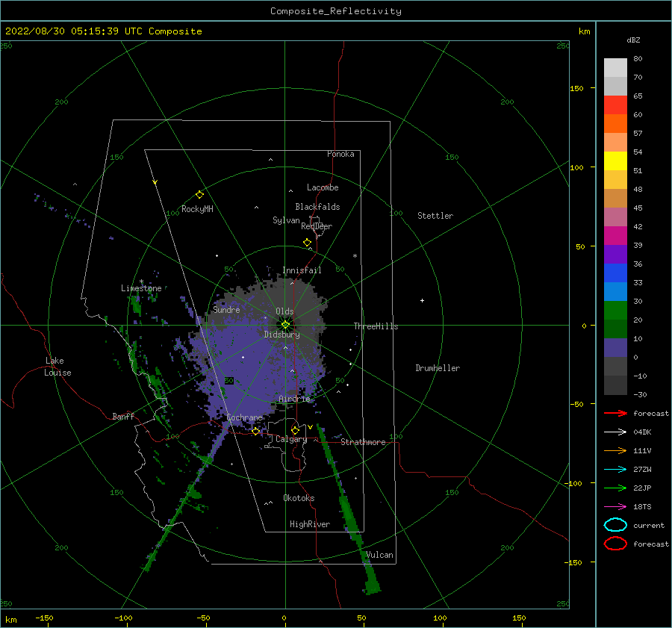
Task: Click the Didsbury label
Action: point(281,335)
